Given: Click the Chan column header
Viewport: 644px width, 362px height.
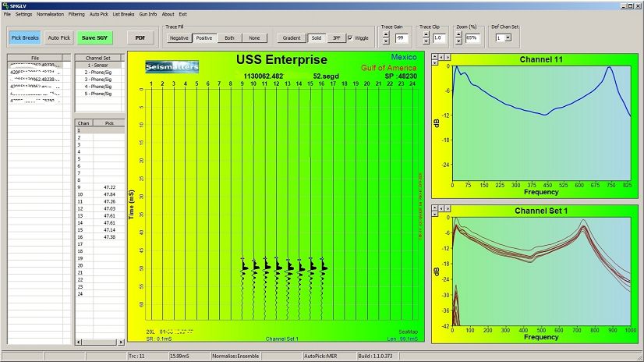Looking at the screenshot, I should pos(83,122).
